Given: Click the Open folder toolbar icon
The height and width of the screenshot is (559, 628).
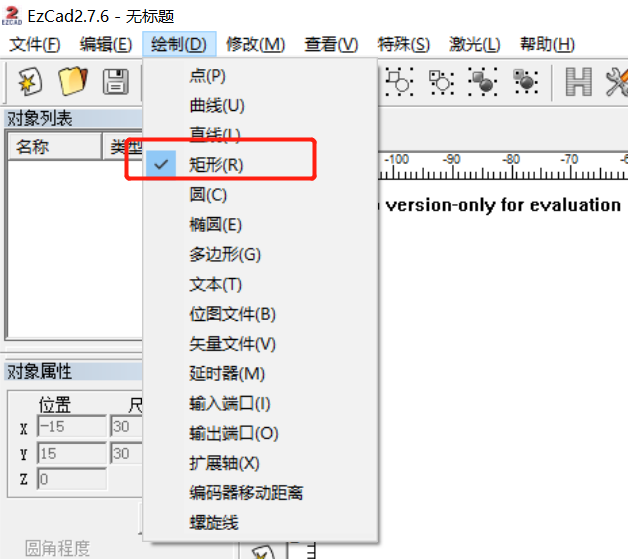Looking at the screenshot, I should coord(73,81).
